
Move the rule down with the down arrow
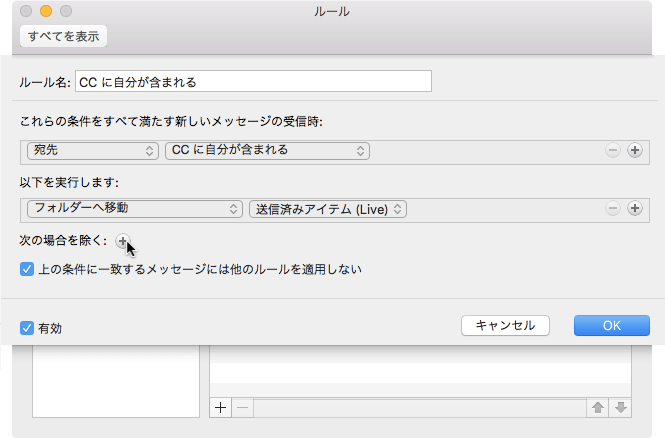[620, 407]
